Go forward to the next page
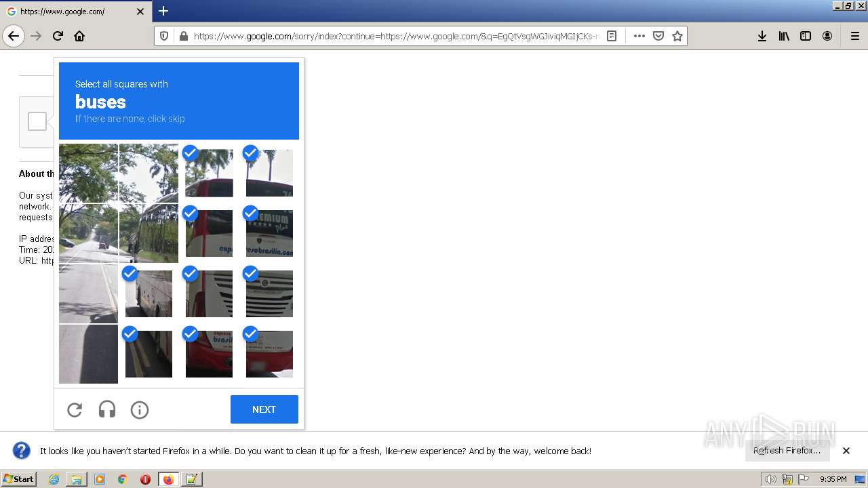 37,36
